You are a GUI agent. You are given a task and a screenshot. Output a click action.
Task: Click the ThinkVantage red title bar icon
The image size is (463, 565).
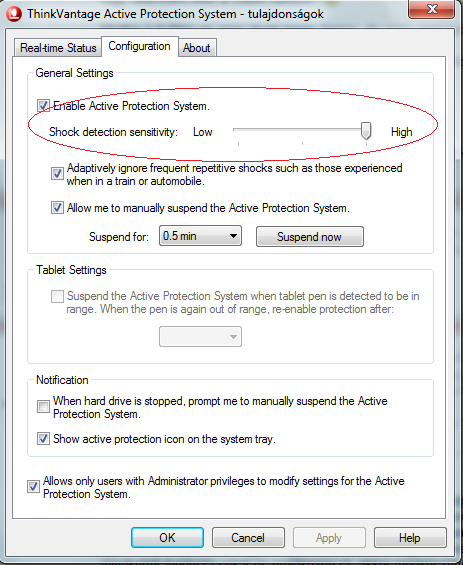14,14
